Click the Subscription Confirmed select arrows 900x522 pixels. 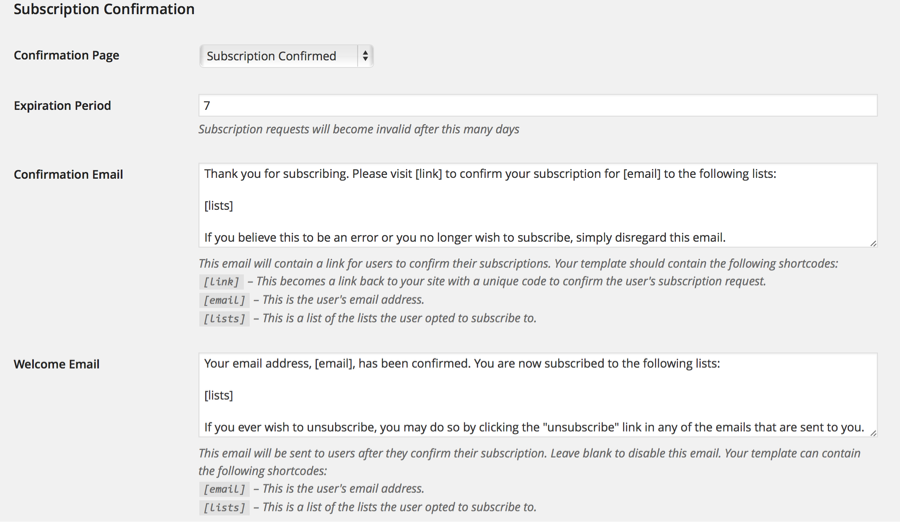tap(365, 56)
